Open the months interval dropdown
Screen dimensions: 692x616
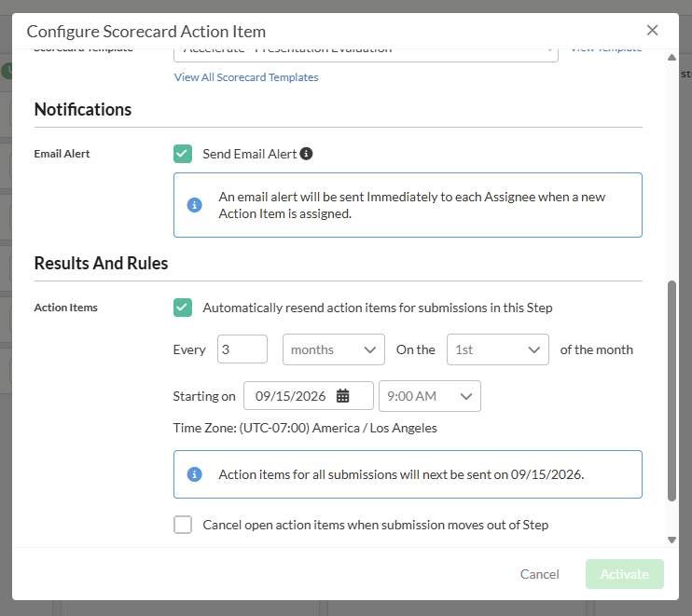(x=334, y=349)
